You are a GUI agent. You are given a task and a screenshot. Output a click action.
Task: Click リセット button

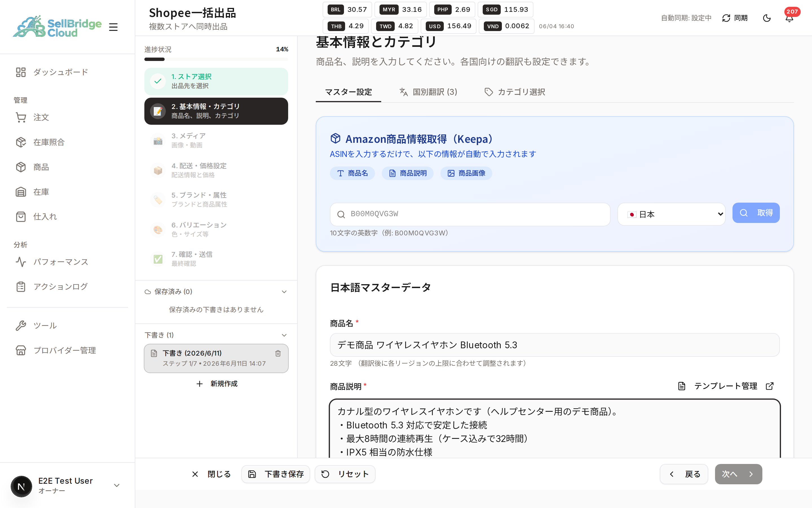pos(345,474)
